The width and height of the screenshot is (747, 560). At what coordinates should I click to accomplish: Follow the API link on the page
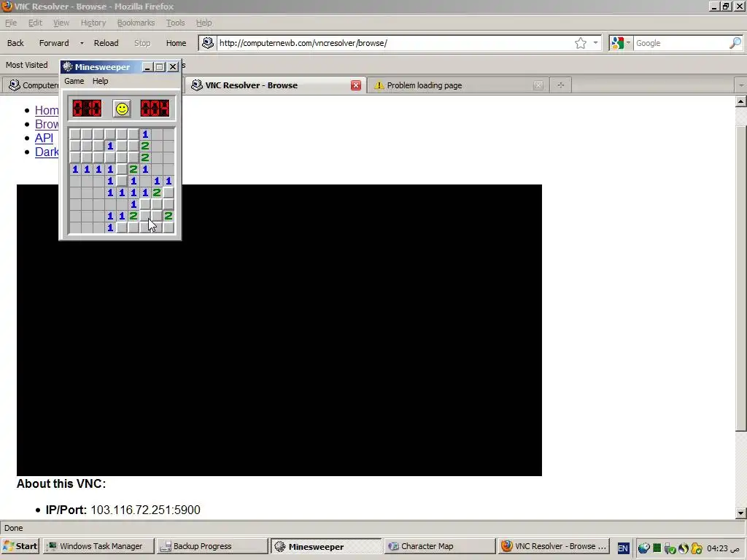pos(44,138)
